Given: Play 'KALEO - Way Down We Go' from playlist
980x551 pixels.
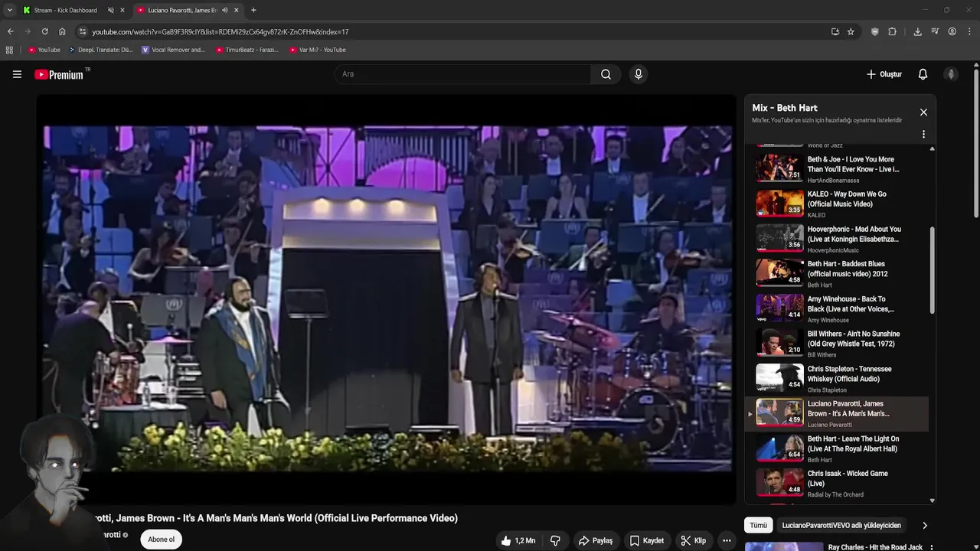Looking at the screenshot, I should 838,204.
